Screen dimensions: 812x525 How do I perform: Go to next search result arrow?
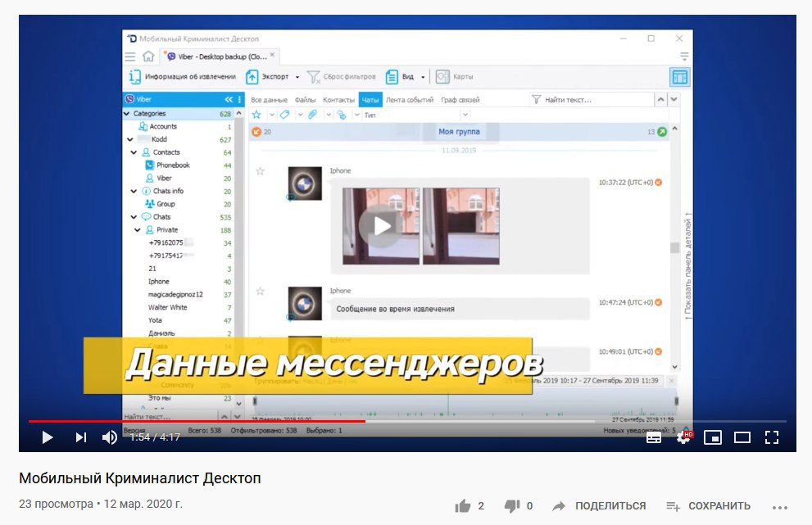pos(674,99)
